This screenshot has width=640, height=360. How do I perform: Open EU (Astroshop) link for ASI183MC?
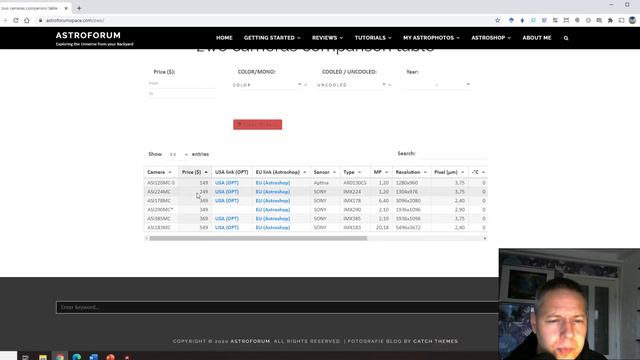[x=273, y=228]
